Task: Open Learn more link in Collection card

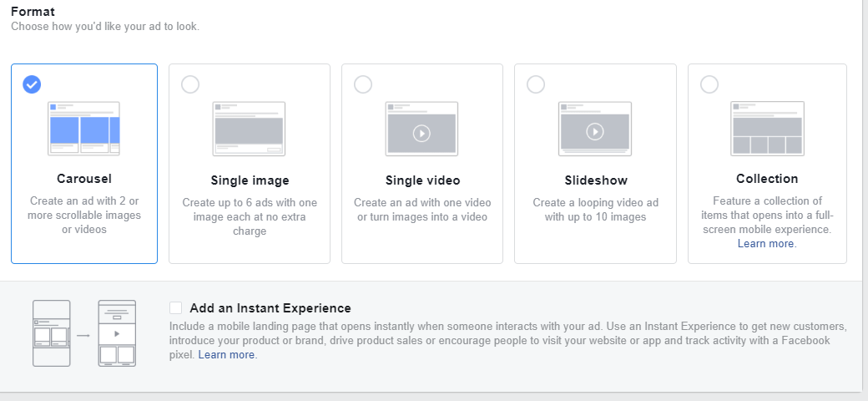Action: click(x=766, y=244)
